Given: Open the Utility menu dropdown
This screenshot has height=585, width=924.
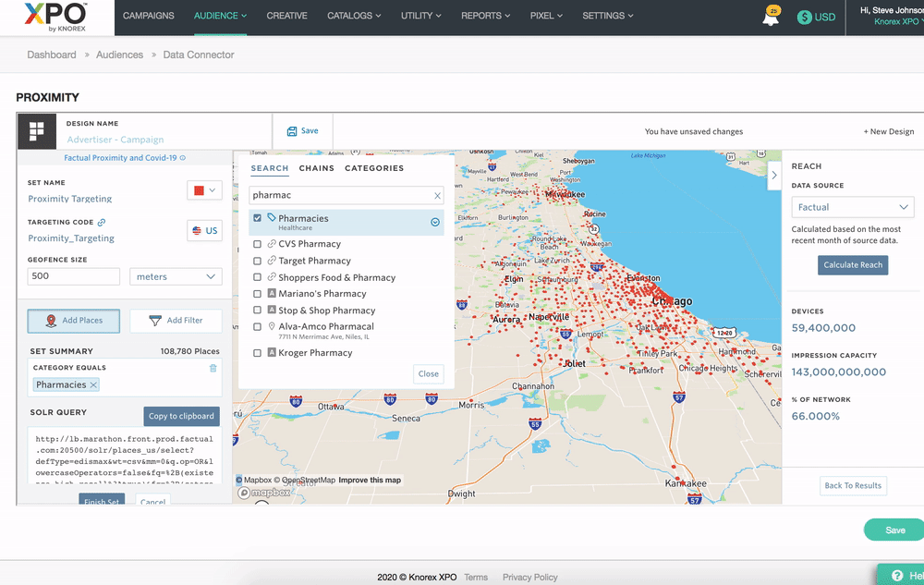Looking at the screenshot, I should click(420, 16).
